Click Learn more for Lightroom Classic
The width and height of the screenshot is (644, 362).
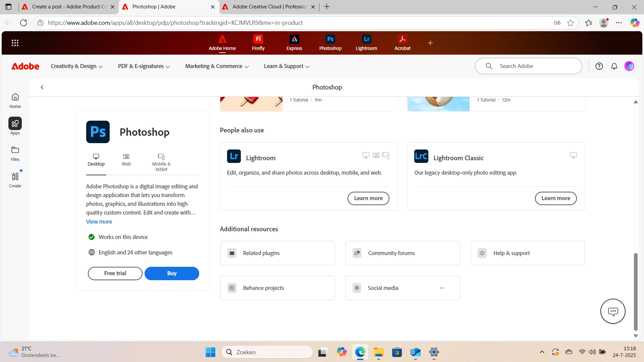555,198
